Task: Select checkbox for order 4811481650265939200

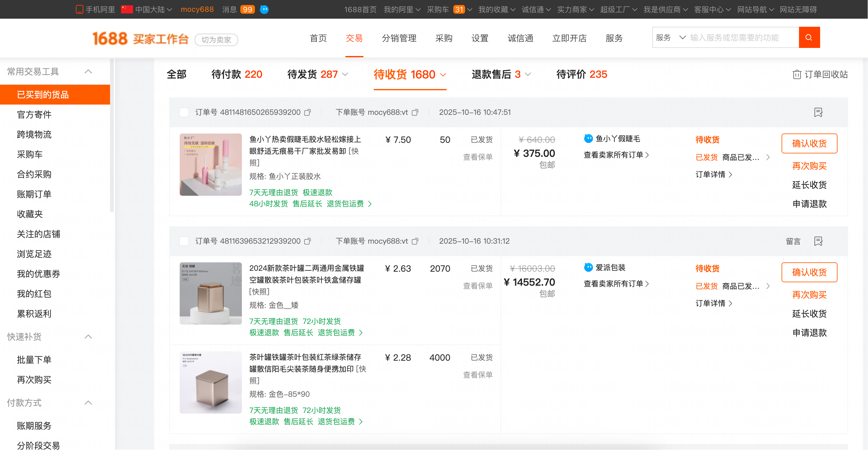Action: (x=184, y=112)
